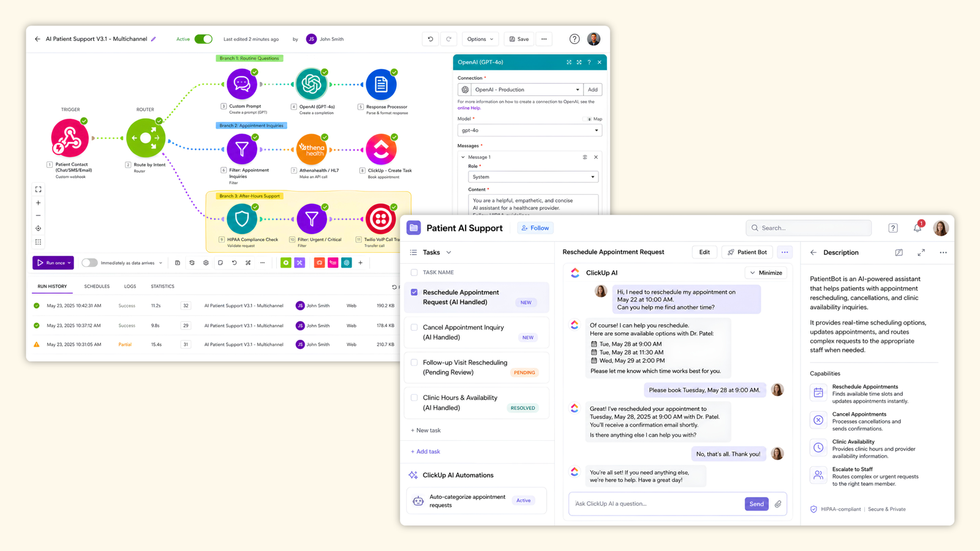Image resolution: width=980 pixels, height=551 pixels.
Task: Rename the scenario with the pencil icon
Action: click(x=154, y=39)
